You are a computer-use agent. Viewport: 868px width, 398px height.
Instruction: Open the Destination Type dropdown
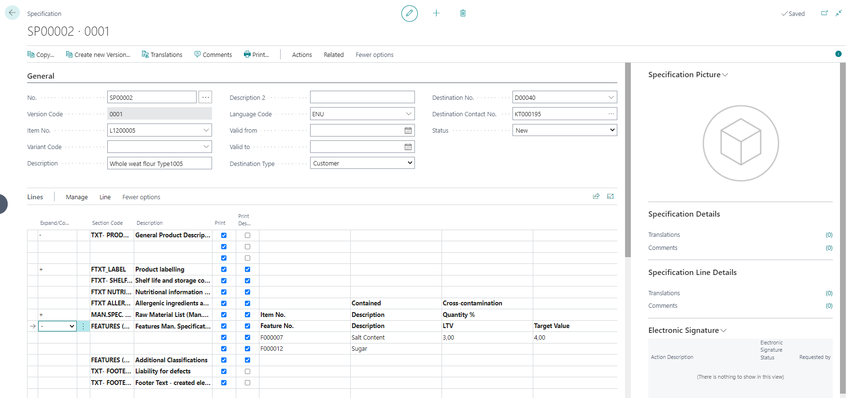click(x=362, y=163)
